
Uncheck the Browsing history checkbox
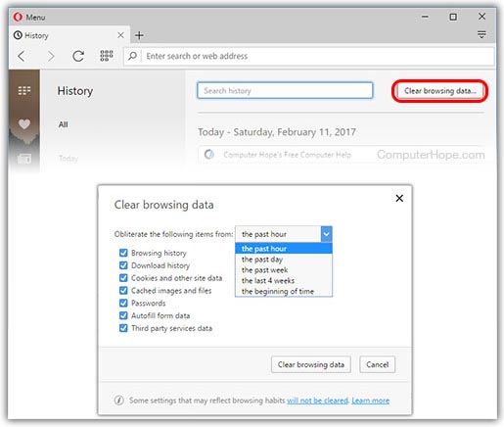123,253
